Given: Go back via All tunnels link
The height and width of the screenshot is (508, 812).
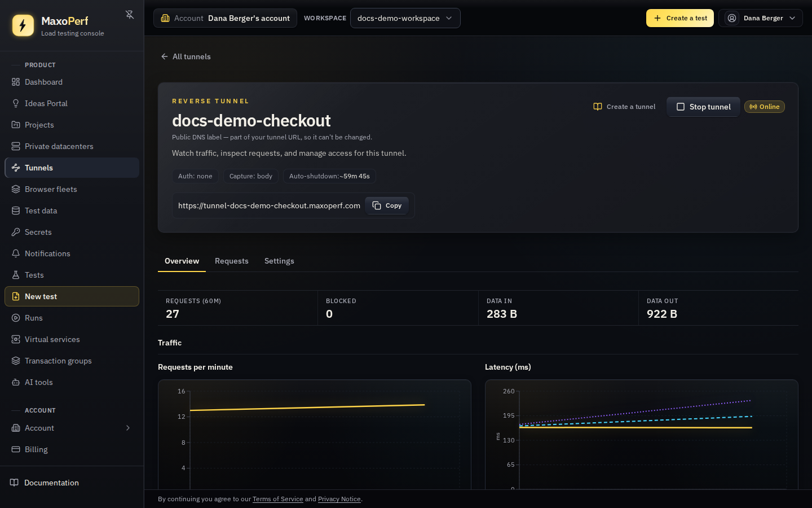Looking at the screenshot, I should [186, 56].
